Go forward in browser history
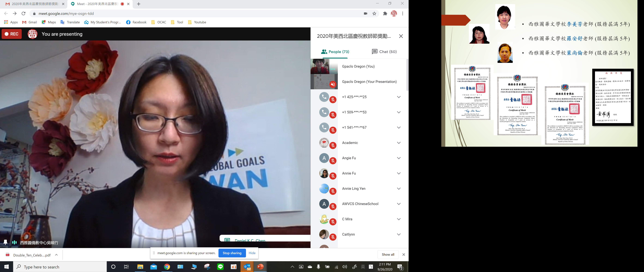This screenshot has height=272, width=644. click(15, 13)
